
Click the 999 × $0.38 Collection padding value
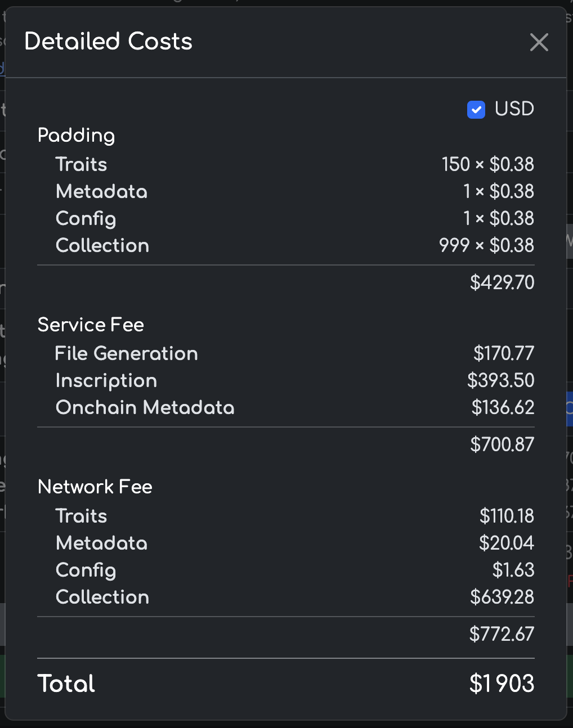click(486, 245)
